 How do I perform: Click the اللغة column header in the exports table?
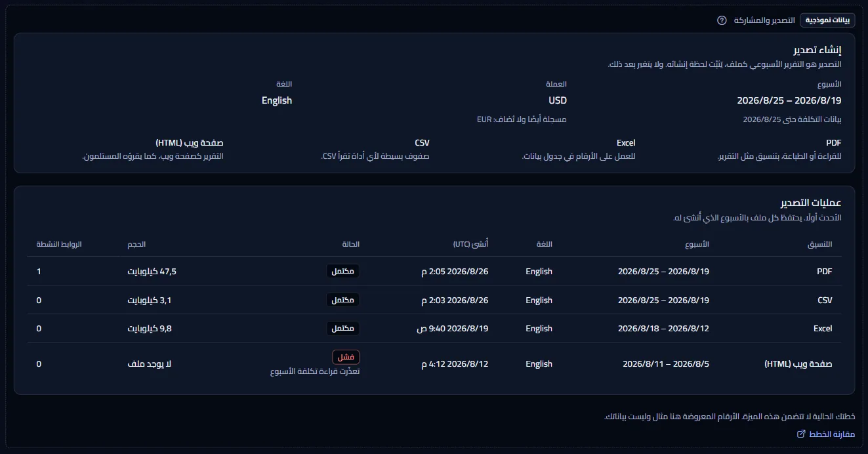pyautogui.click(x=545, y=244)
